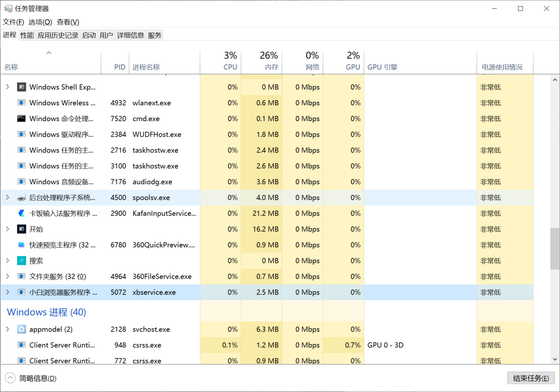The width and height of the screenshot is (560, 392).
Task: Click the WUDFHost.exe driver process icon
Action: (21, 134)
